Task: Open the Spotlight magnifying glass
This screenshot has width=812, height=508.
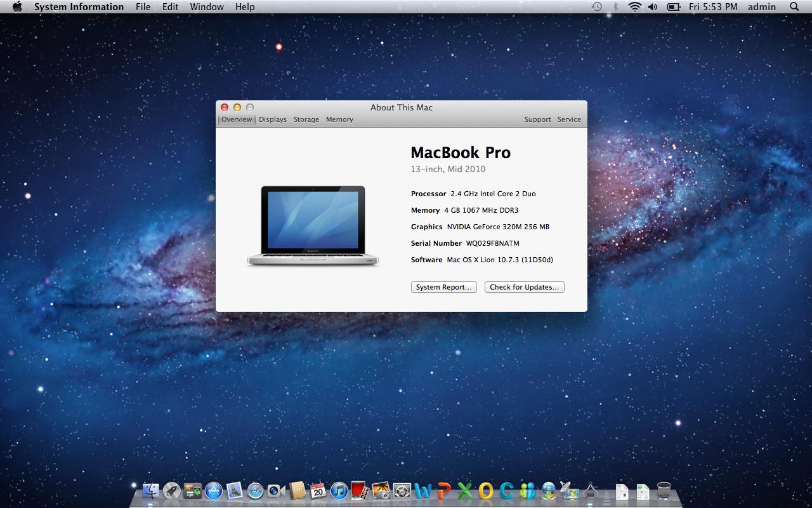Action: coord(794,7)
